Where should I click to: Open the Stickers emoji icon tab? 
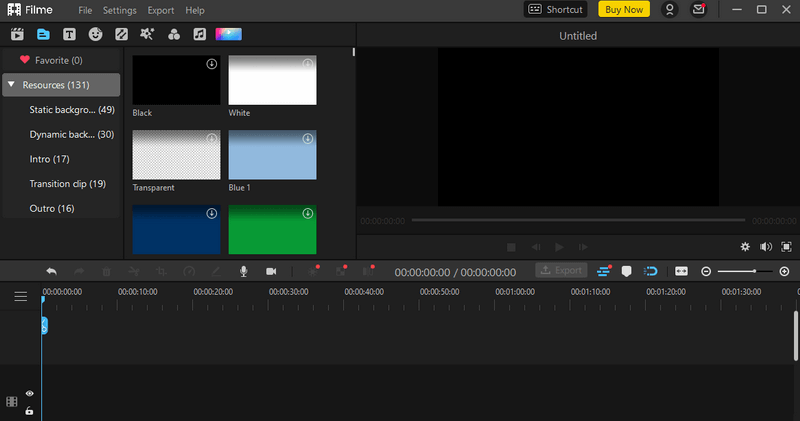coord(95,34)
